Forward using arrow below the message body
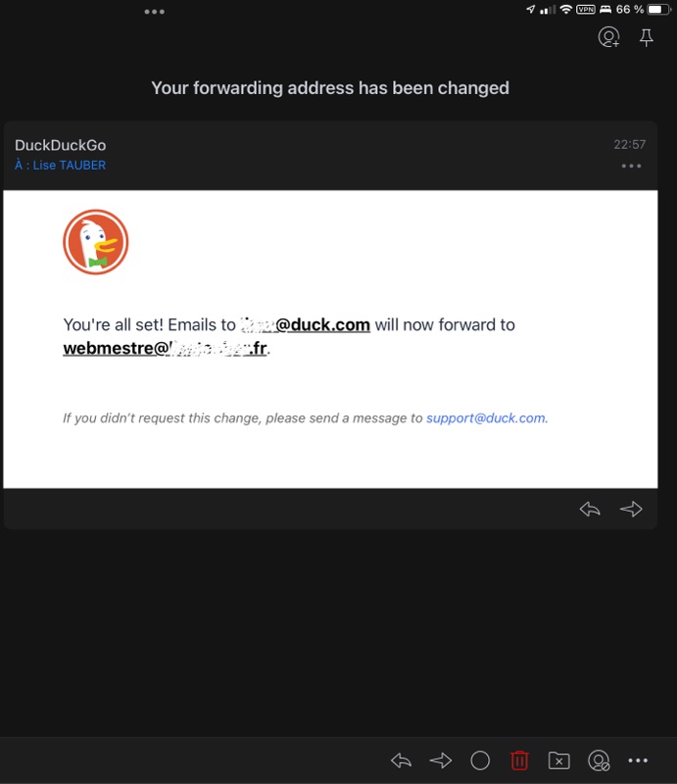The image size is (677, 784). pos(631,509)
